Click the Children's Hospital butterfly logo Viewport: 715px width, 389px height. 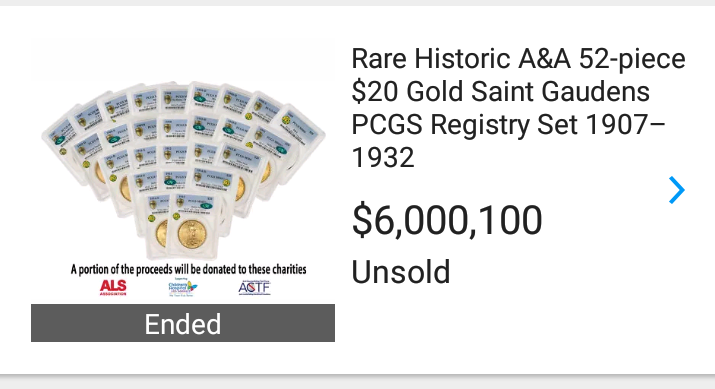(182, 288)
